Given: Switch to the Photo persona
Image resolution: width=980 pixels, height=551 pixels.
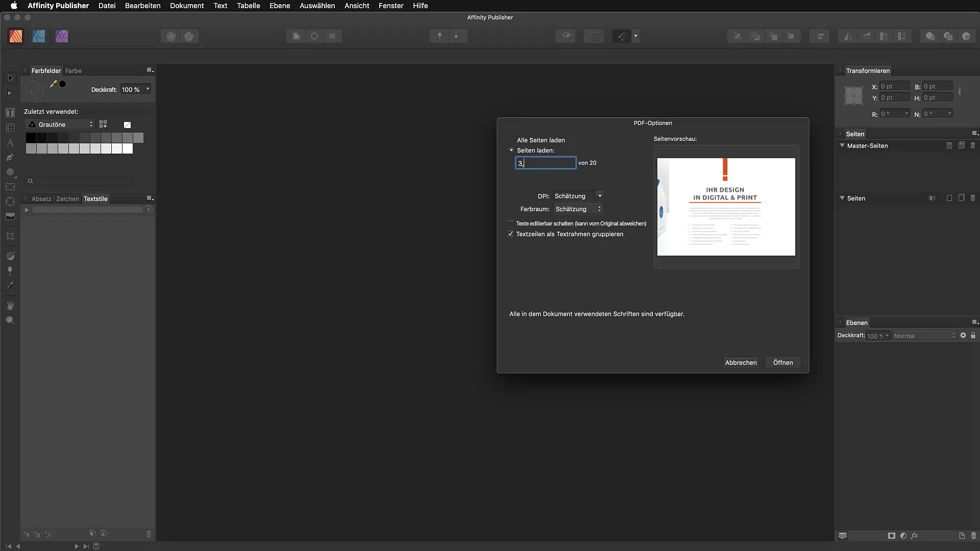Looking at the screenshot, I should pos(62,36).
